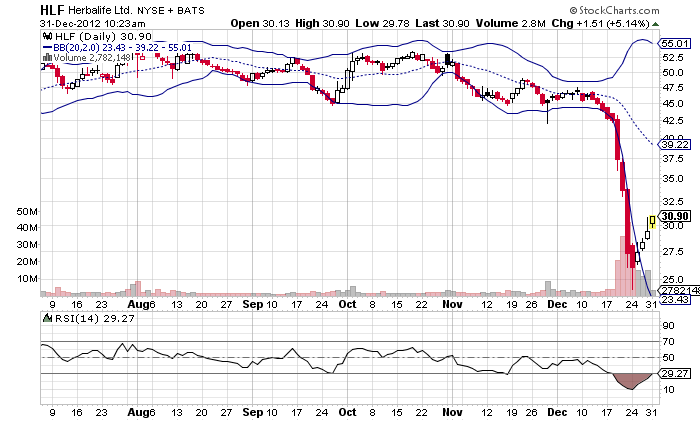Click the RSI(14) indicator icon
This screenshot has height=421, width=700.
pyautogui.click(x=47, y=318)
